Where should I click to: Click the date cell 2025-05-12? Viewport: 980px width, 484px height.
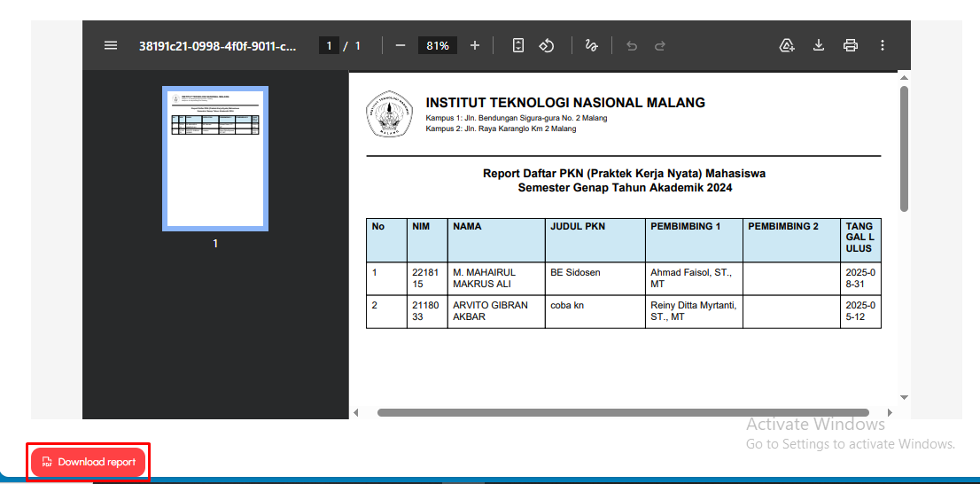pos(862,311)
